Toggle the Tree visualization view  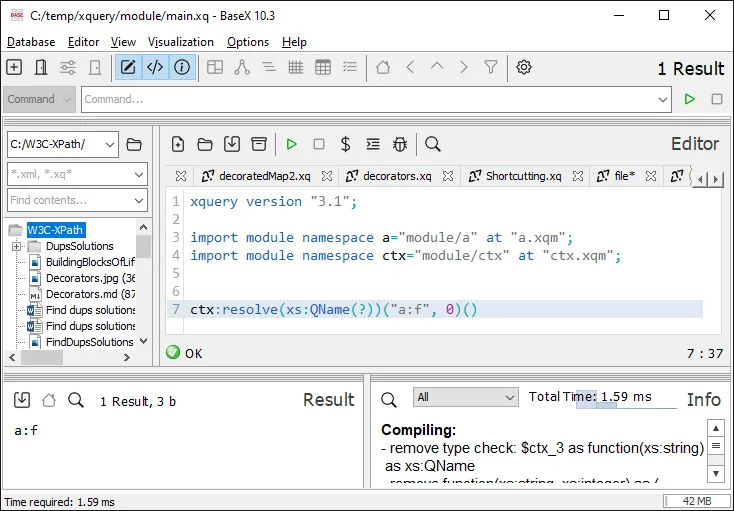pyautogui.click(x=242, y=67)
